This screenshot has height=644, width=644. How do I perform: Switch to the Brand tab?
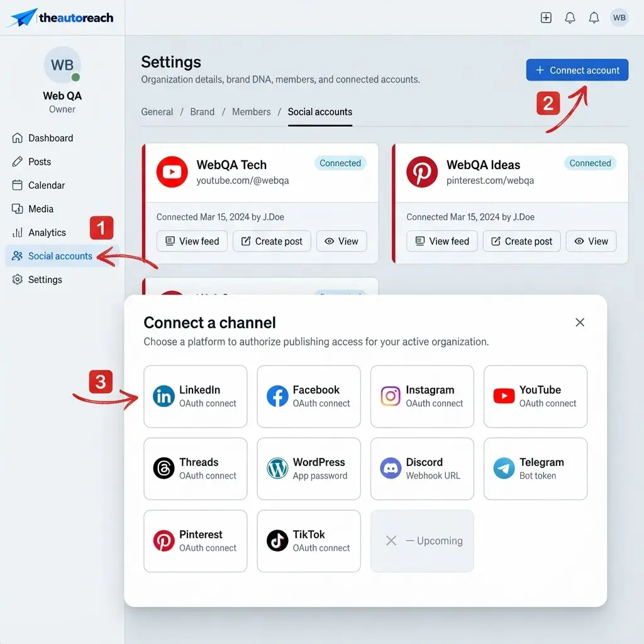[202, 112]
